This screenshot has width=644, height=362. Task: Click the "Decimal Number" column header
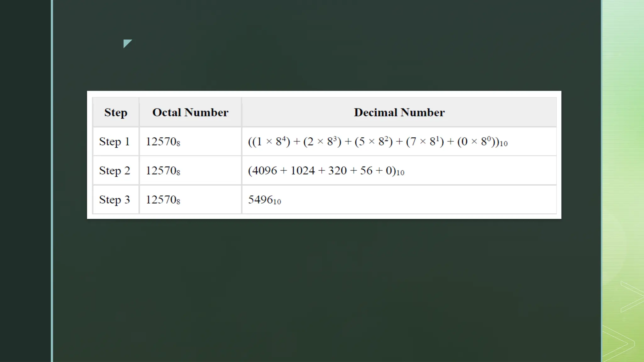tap(399, 112)
